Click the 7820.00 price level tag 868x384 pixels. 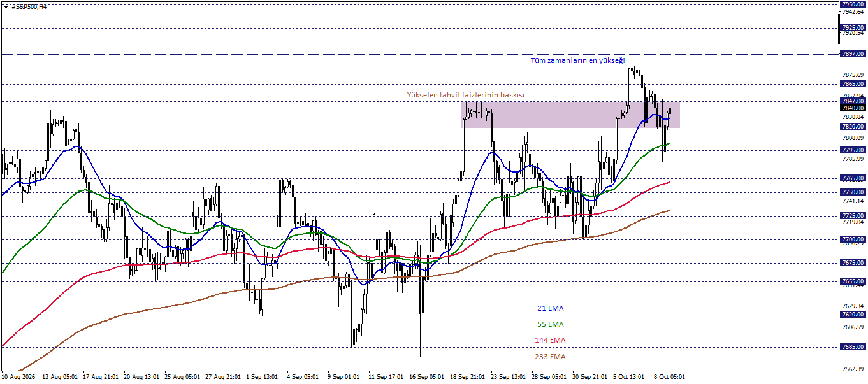tap(853, 126)
